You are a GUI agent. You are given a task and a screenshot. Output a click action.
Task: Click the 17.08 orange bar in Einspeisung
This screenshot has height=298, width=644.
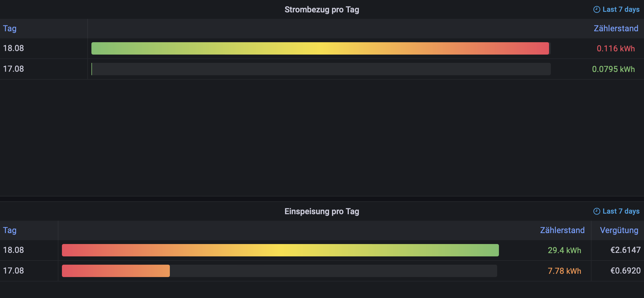pyautogui.click(x=116, y=271)
